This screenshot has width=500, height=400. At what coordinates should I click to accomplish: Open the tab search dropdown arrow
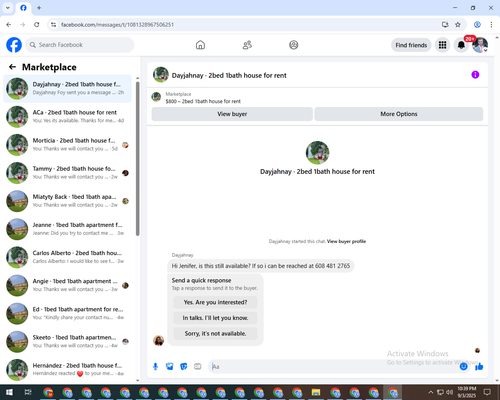pyautogui.click(x=8, y=8)
